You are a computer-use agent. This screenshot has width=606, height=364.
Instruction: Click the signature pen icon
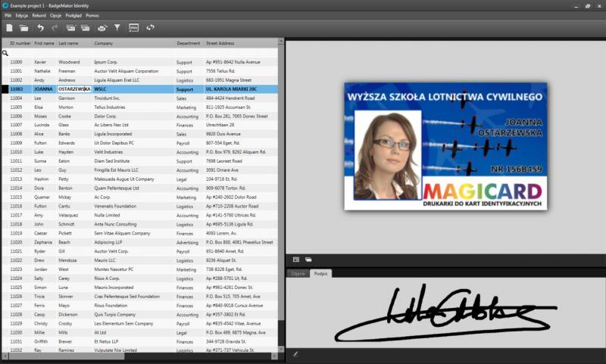(x=295, y=353)
